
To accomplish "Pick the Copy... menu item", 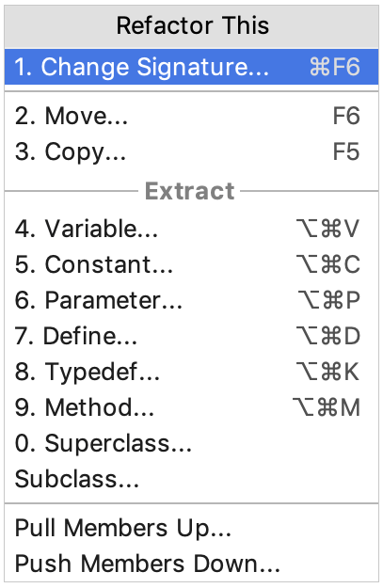I will [x=191, y=151].
